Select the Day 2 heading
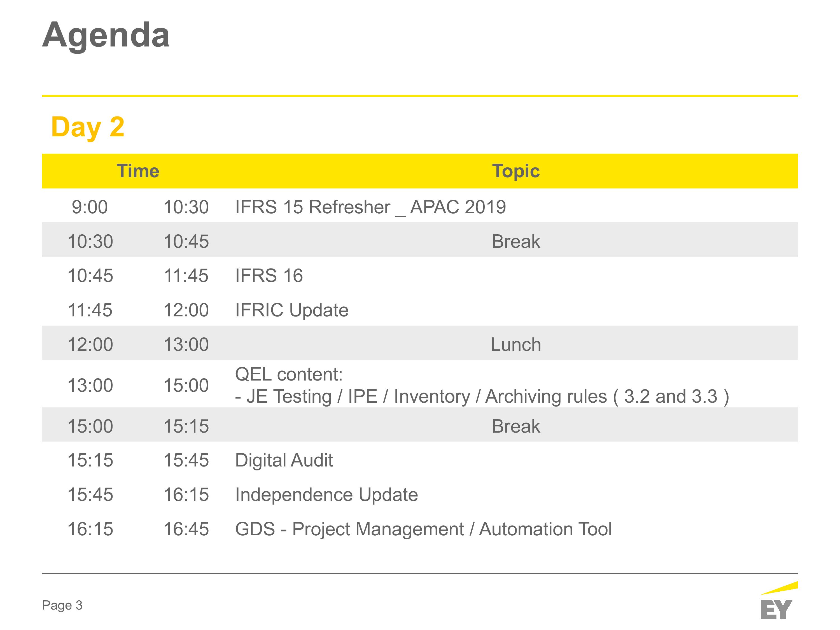 tap(88, 127)
